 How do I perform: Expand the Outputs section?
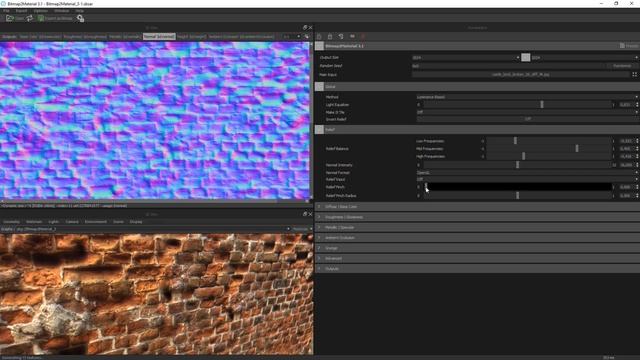319,269
